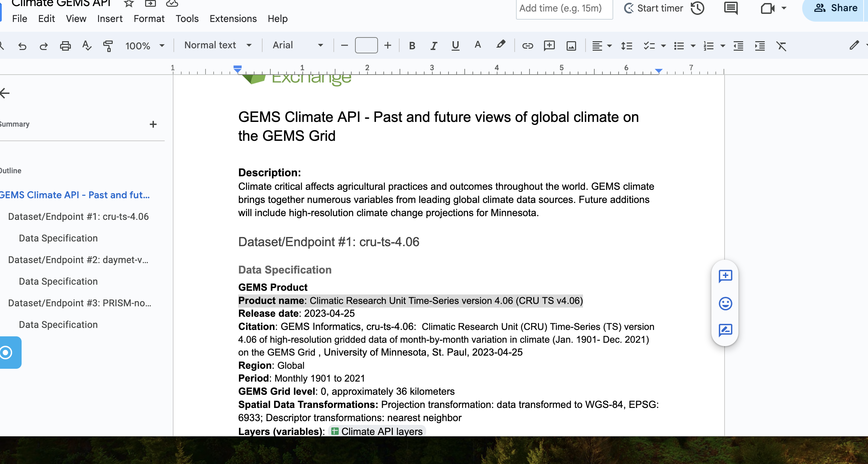868x464 pixels.
Task: Click the Add time input field
Action: (564, 8)
